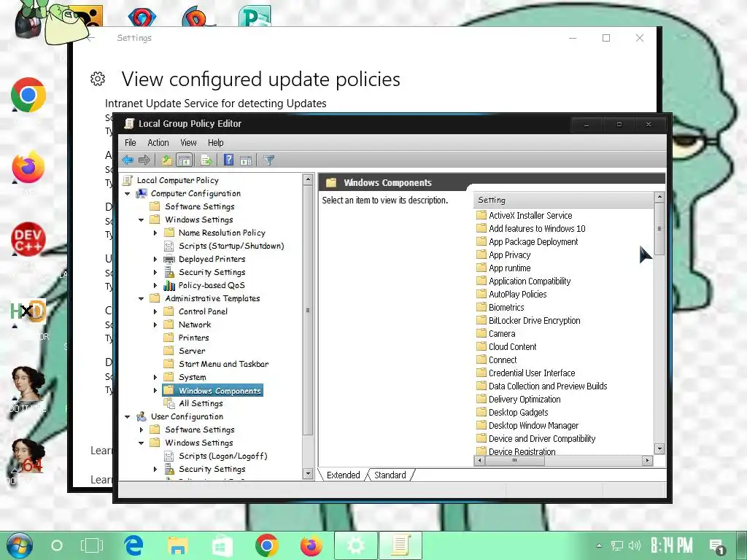Click the settings list scroll-down arrow
Viewport: 747px width, 560px height.
tap(659, 448)
